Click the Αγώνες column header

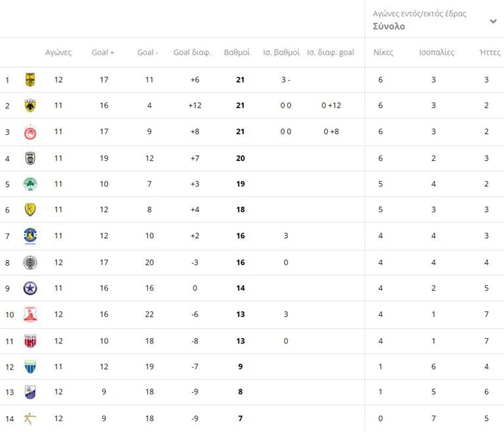pos(58,53)
